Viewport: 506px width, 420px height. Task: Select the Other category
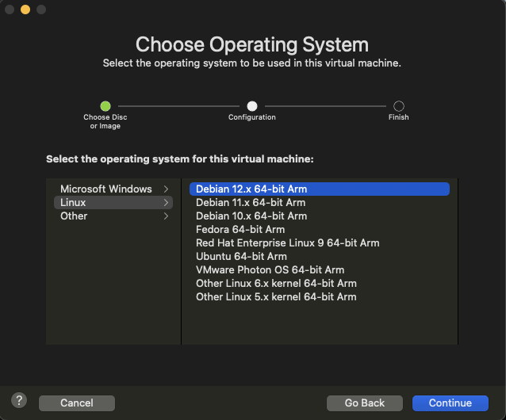pos(74,216)
